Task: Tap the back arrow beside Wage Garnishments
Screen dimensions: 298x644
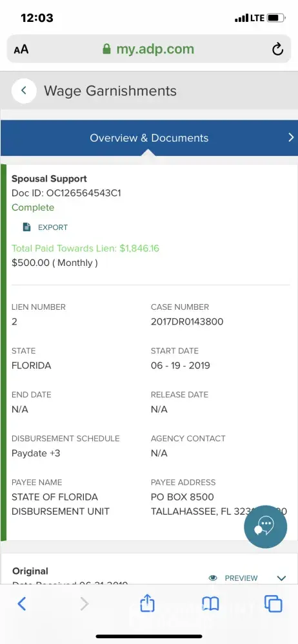Action: pyautogui.click(x=24, y=90)
